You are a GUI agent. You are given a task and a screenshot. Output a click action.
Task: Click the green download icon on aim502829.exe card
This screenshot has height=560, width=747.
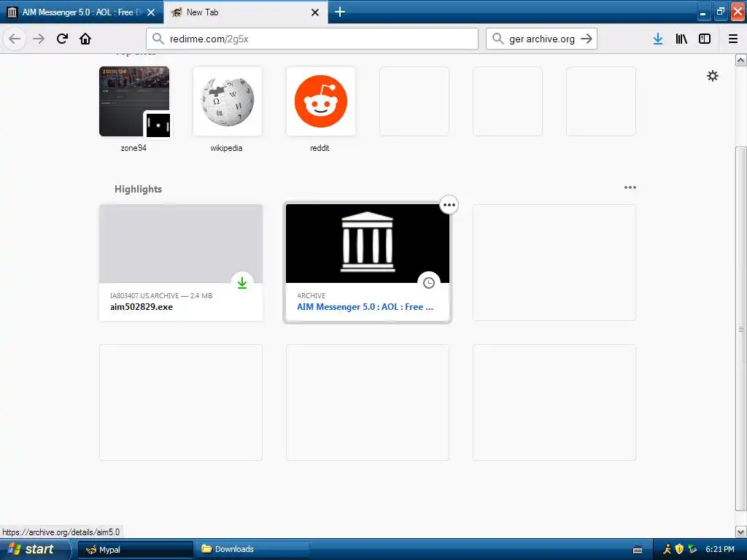click(x=242, y=283)
